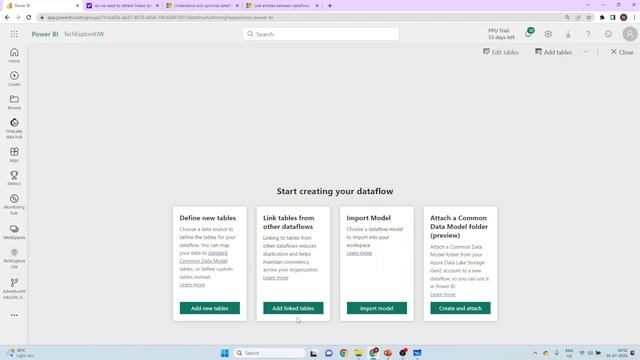Click the Download icon in header
This screenshot has height=360, width=640.
click(x=568, y=34)
